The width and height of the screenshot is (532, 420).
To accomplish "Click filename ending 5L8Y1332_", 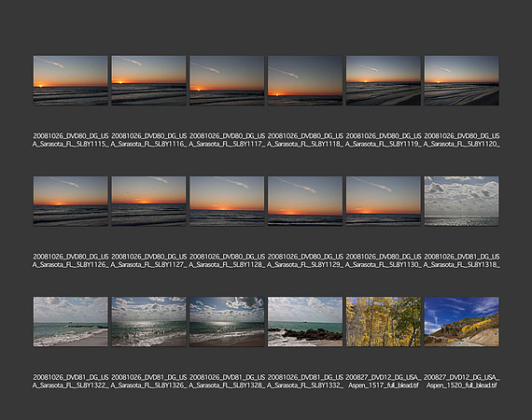I will point(305,382).
